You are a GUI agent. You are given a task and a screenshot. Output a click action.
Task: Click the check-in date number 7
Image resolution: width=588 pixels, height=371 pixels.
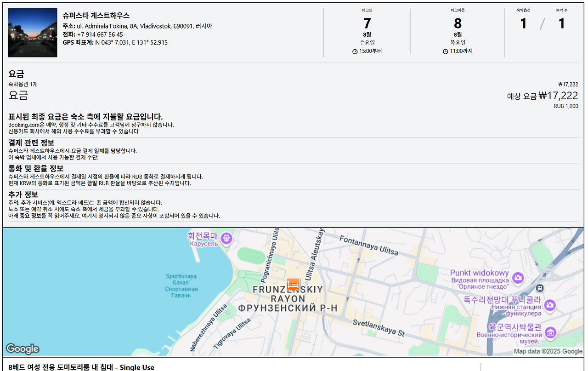(x=367, y=23)
